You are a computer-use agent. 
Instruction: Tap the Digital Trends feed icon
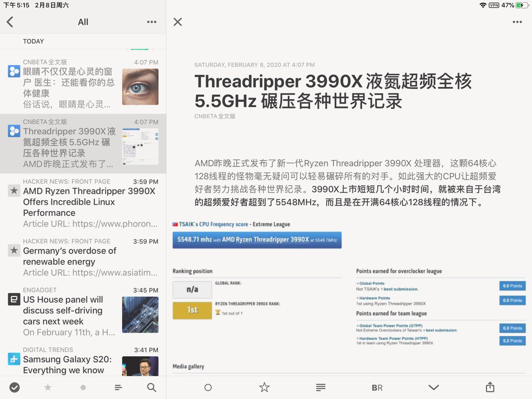click(14, 359)
